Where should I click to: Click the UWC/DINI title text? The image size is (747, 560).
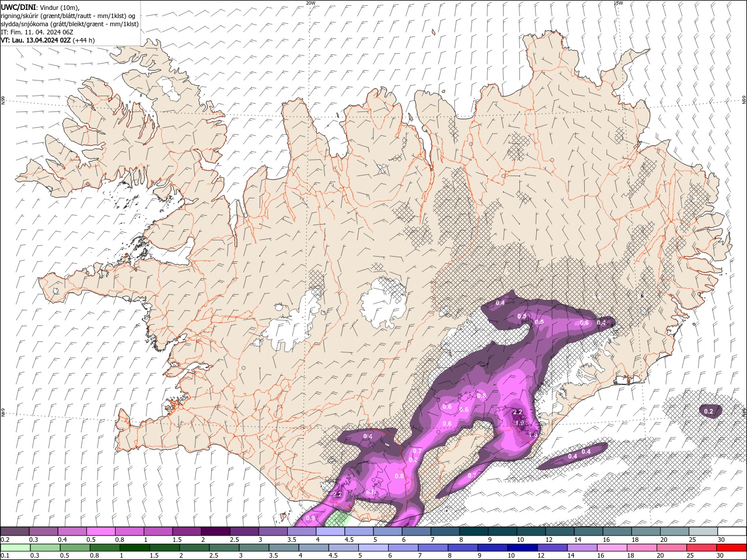coord(18,7)
